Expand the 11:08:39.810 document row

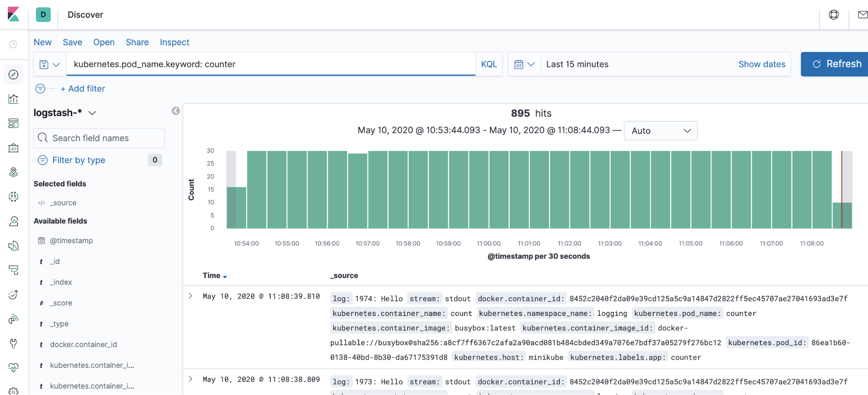pos(190,296)
